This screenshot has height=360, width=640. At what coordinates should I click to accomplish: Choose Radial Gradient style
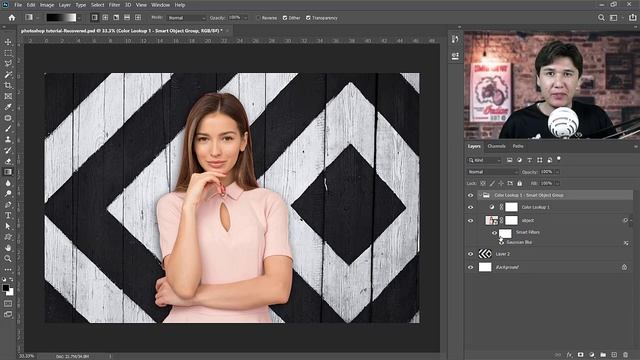point(105,18)
